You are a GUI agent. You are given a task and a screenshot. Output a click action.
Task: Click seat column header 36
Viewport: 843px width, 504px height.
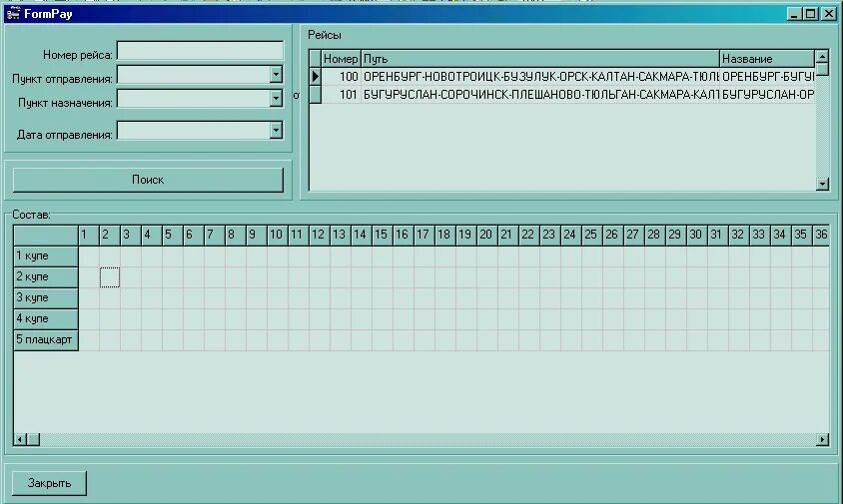click(x=821, y=235)
